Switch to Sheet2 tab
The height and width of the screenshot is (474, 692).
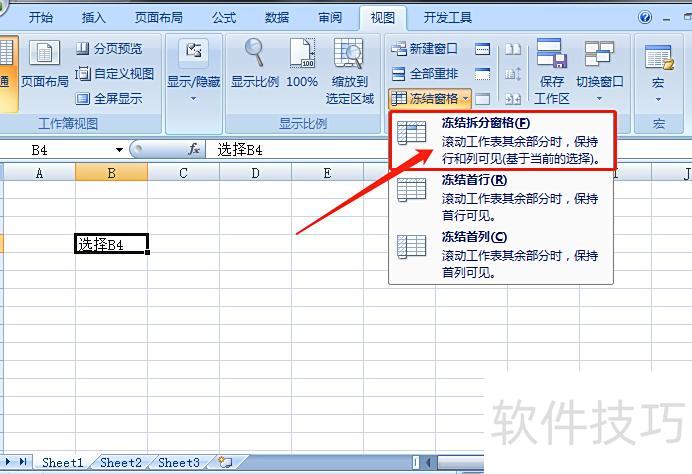click(120, 463)
